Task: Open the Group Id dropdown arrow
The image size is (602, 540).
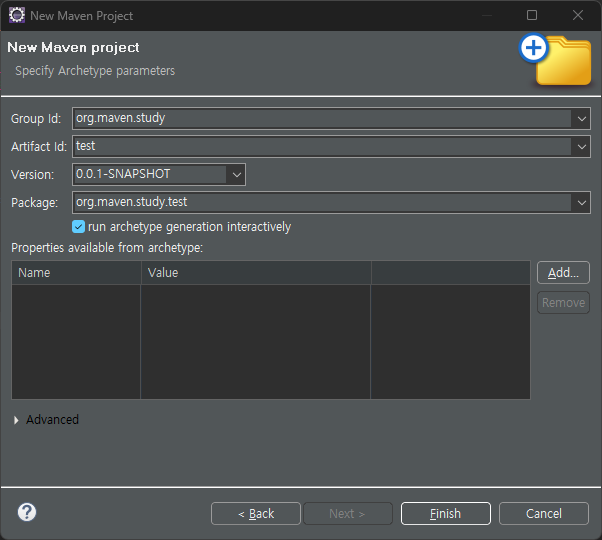Action: [x=581, y=119]
